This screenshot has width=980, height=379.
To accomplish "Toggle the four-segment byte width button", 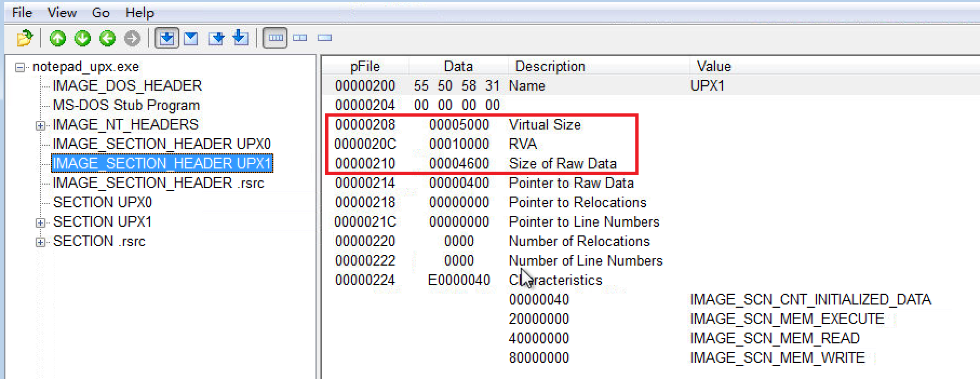I will pos(276,38).
